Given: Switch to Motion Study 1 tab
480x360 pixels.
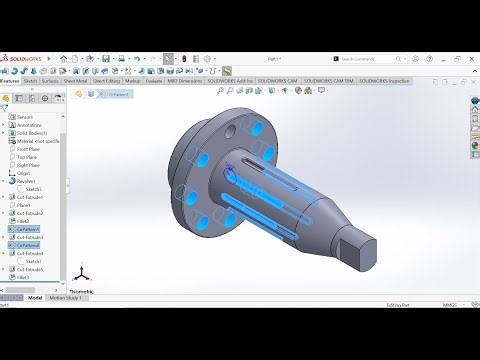Looking at the screenshot, I should pos(66,298).
